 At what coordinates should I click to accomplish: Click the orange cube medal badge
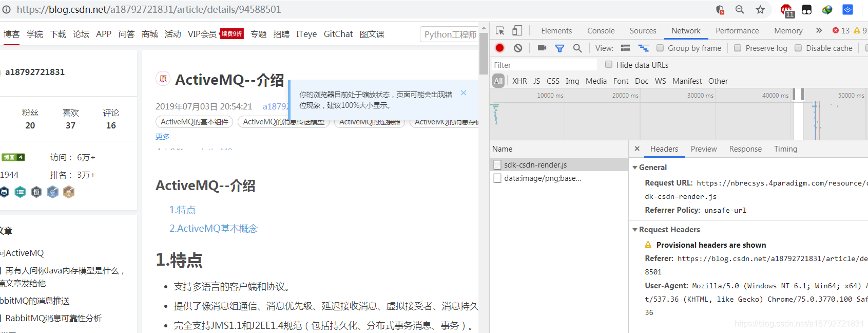pyautogui.click(x=69, y=192)
